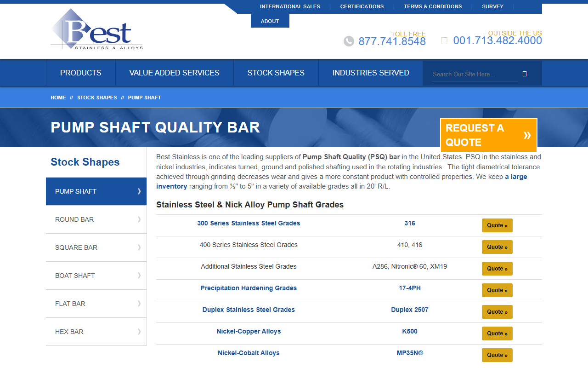588x368 pixels.
Task: Open the Products menu
Action: 81,73
